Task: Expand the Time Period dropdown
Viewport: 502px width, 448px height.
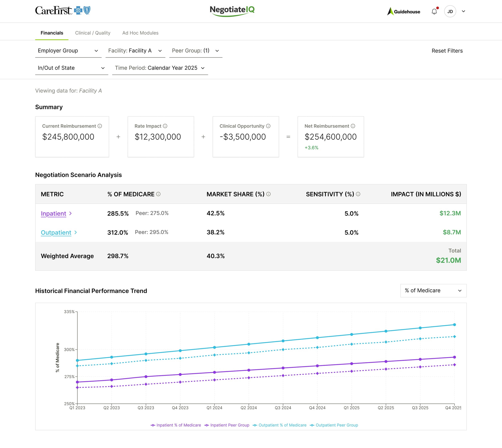Action: click(x=160, y=68)
